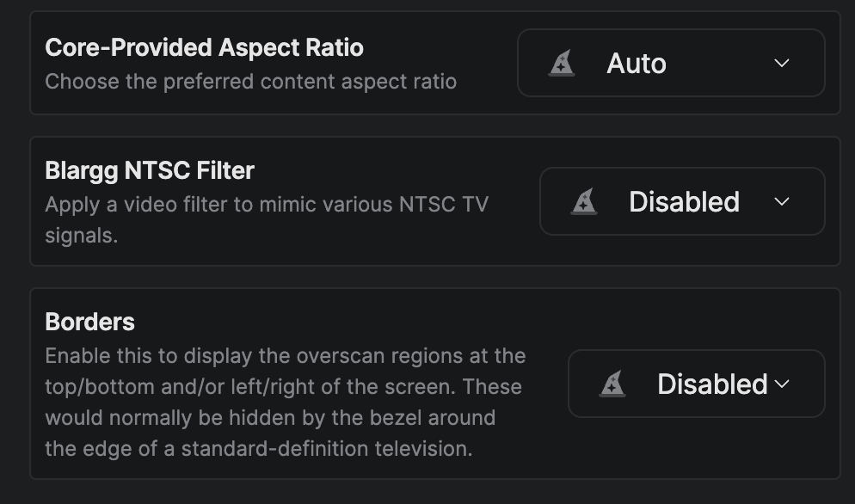Click the wizard hat icon in Borders dropdown
This screenshot has width=855, height=504.
pos(612,384)
